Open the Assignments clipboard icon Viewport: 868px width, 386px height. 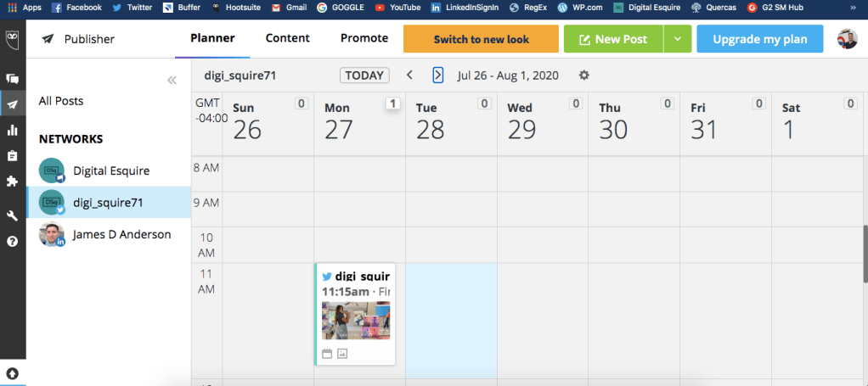pyautogui.click(x=13, y=155)
